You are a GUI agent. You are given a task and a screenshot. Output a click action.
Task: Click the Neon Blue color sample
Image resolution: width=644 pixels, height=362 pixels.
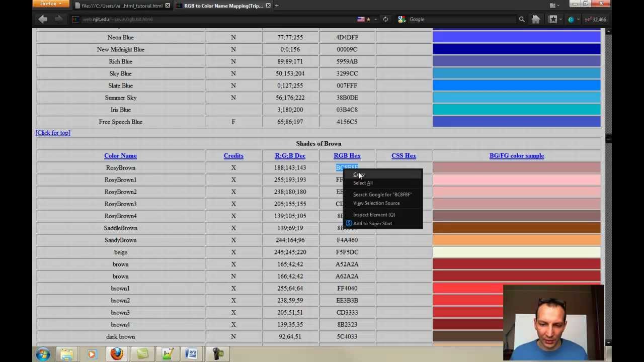(x=517, y=37)
